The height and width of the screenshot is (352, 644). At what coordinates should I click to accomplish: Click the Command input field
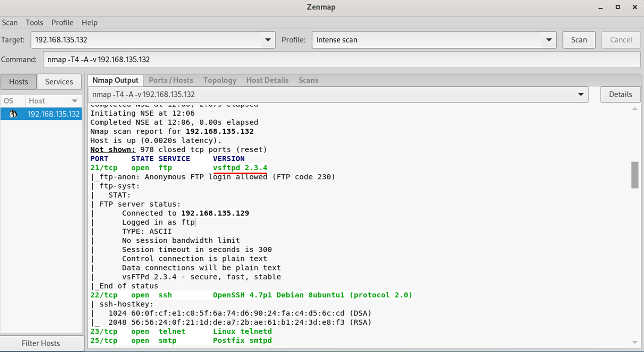[x=342, y=60]
